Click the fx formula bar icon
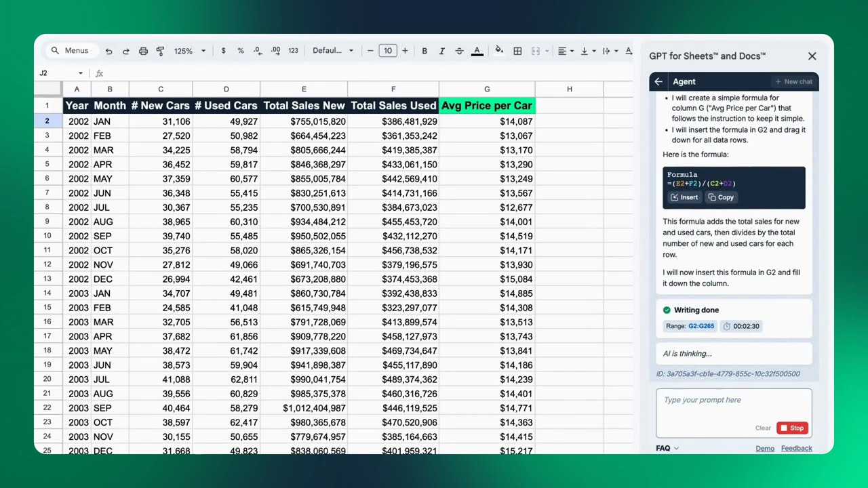868x488 pixels. (99, 73)
